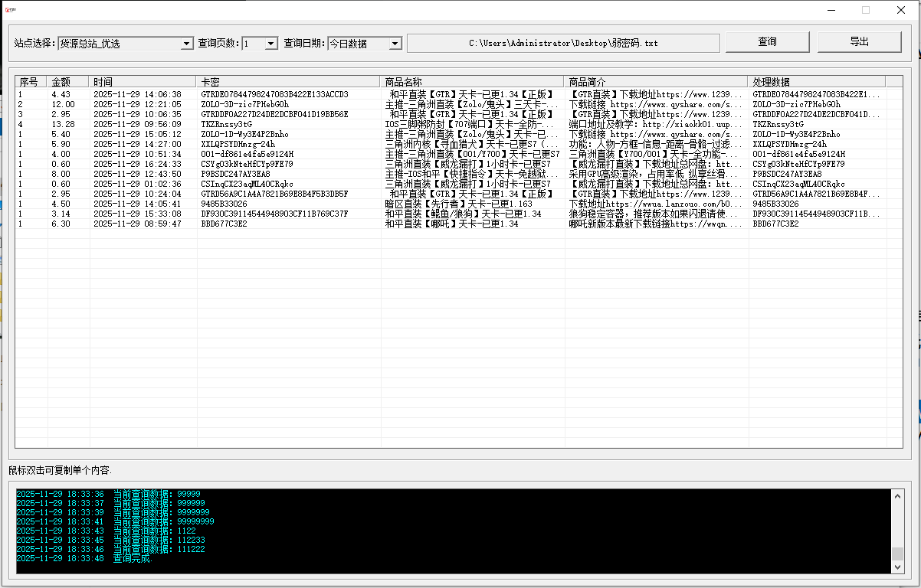Select the time cell 2025-11-29 08:59:47
This screenshot has height=588, width=921.
[137, 224]
